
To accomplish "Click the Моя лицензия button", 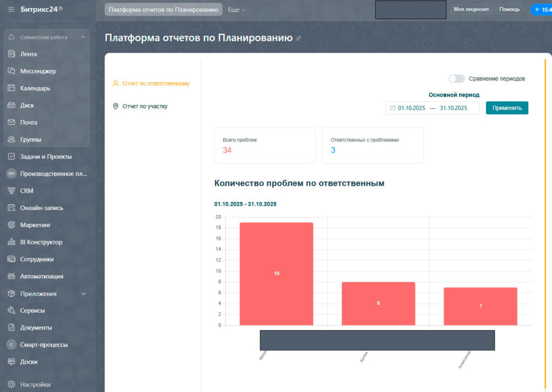I will coord(471,9).
